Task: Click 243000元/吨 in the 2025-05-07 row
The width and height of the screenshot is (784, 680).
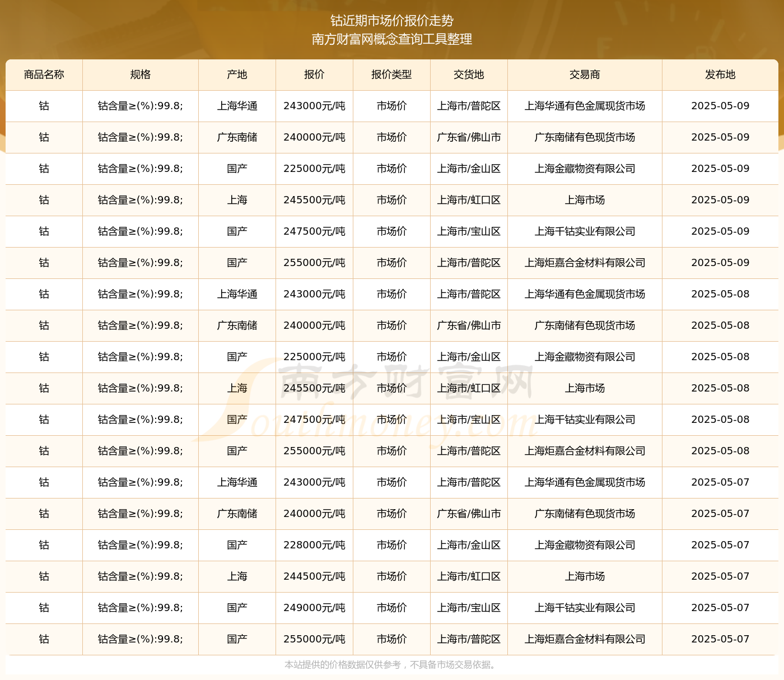Action: (314, 482)
